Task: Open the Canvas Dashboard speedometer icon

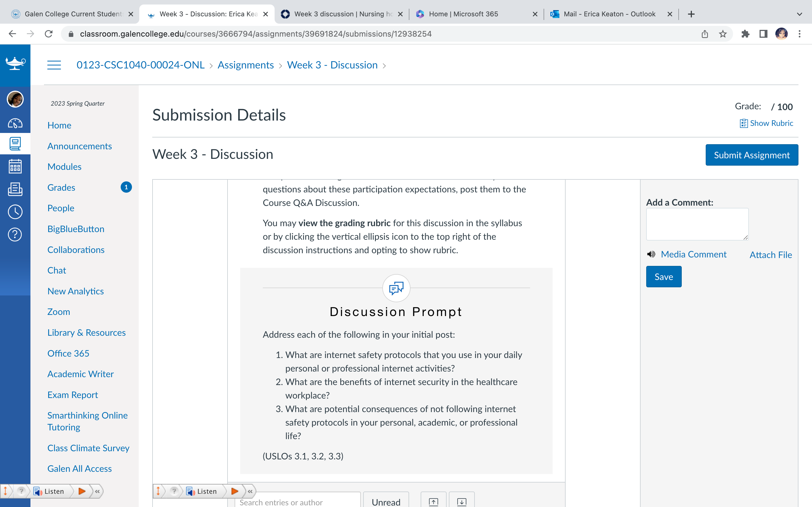Action: point(15,123)
